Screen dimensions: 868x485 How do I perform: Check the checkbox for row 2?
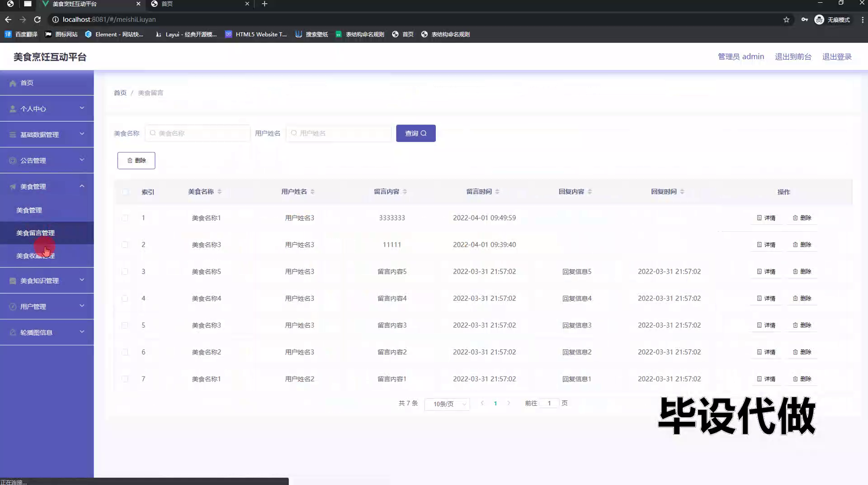(x=125, y=244)
